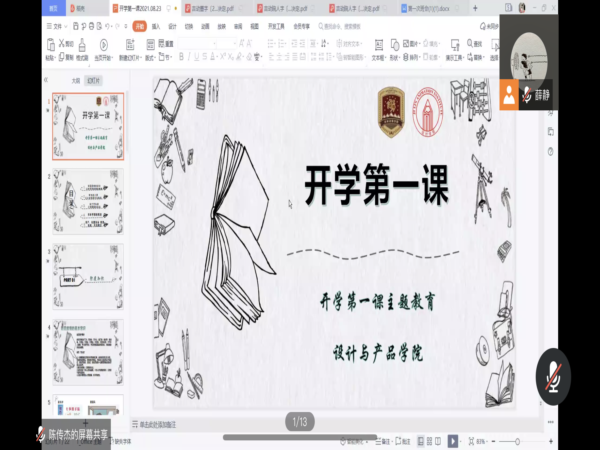Viewport: 600px width, 450px height.
Task: Adjust the zoom slider in status bar
Action: (x=515, y=440)
